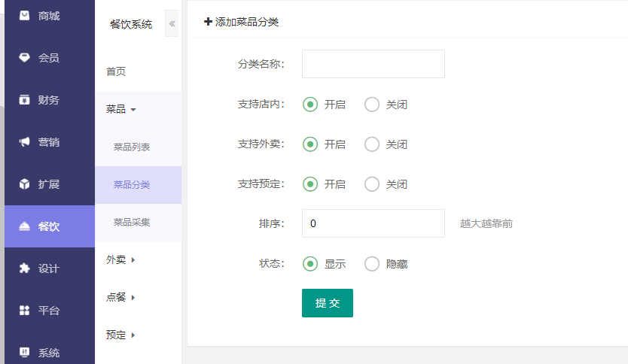Click the 提交 submit button
628x364 pixels.
click(327, 303)
